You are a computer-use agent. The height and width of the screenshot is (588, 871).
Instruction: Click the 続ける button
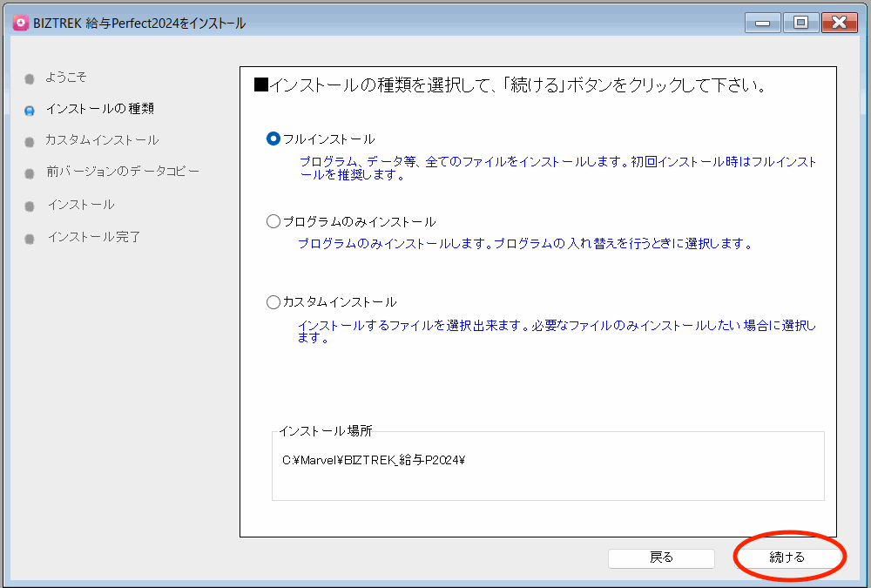pos(787,558)
